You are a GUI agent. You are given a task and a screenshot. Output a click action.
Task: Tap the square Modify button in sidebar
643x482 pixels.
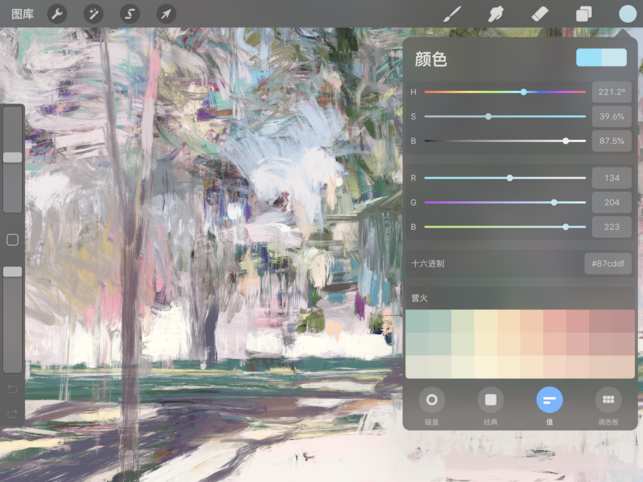[x=13, y=240]
